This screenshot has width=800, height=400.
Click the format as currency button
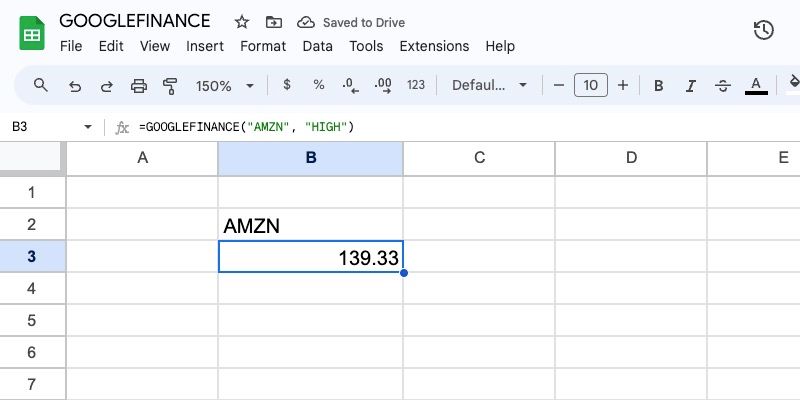(x=287, y=86)
